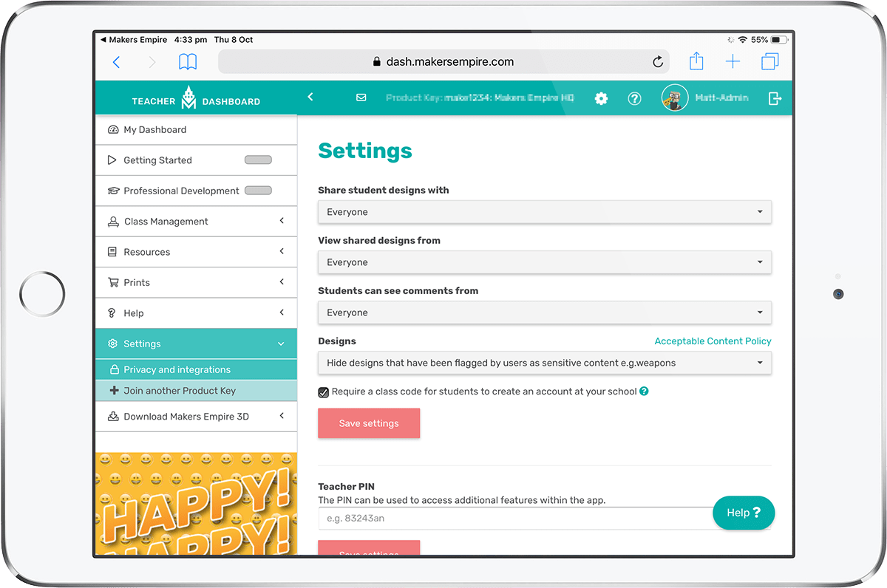The width and height of the screenshot is (887, 588).
Task: Collapse the sidebar with header chevron
Action: tap(310, 97)
